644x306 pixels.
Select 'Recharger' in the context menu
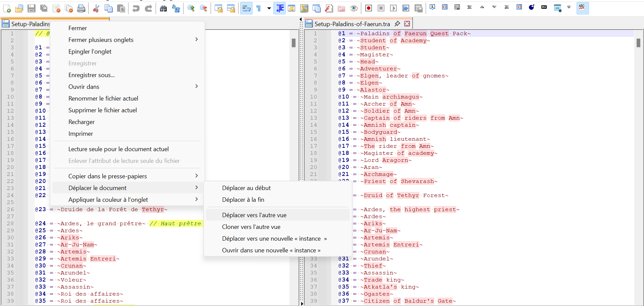(x=127, y=122)
